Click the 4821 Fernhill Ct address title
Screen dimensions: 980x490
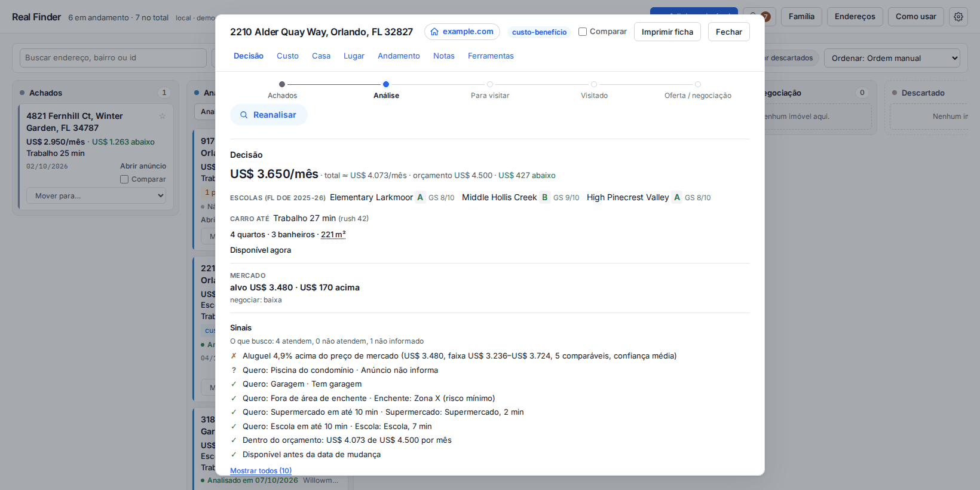(x=75, y=122)
